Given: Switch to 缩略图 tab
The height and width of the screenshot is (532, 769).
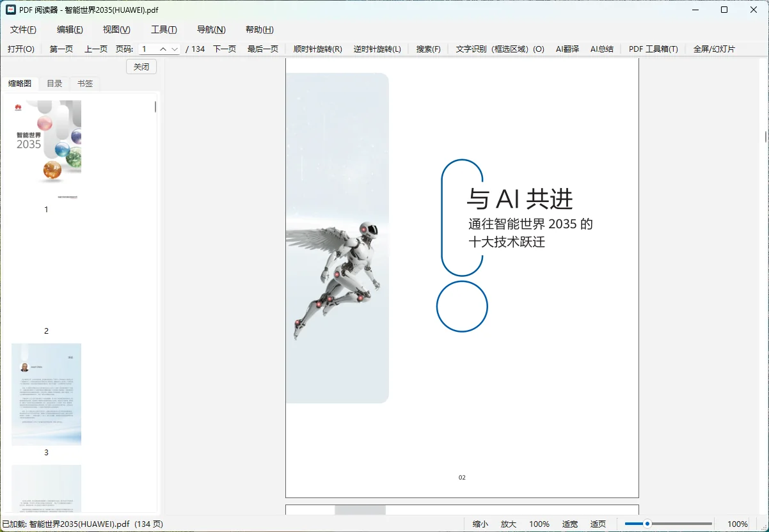Looking at the screenshot, I should click(x=20, y=84).
